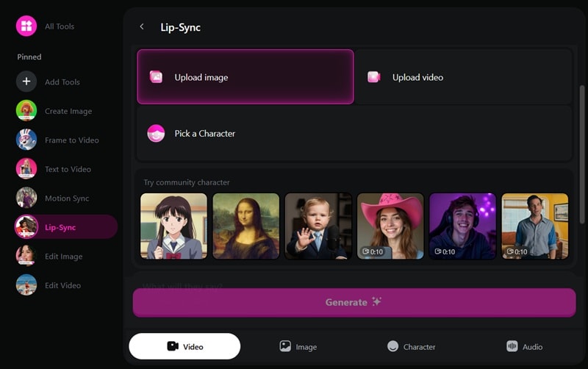Select Lip-Sync sidebar icon
This screenshot has width=588, height=369.
coord(26,227)
